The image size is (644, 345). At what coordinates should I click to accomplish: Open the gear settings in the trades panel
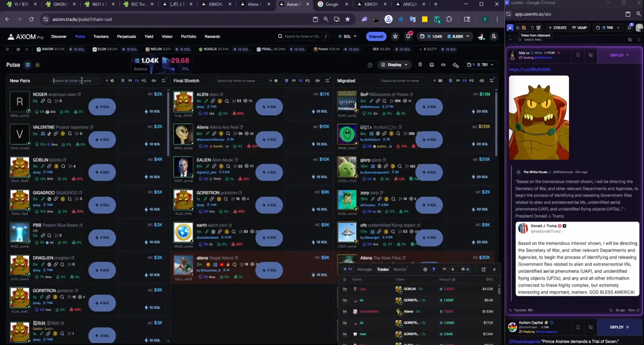point(425,270)
